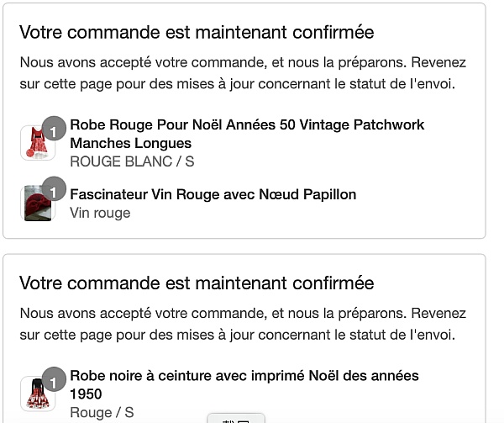The height and width of the screenshot is (423, 504).
Task: Open the black belted Christmas dress thumbnail
Action: tap(38, 394)
